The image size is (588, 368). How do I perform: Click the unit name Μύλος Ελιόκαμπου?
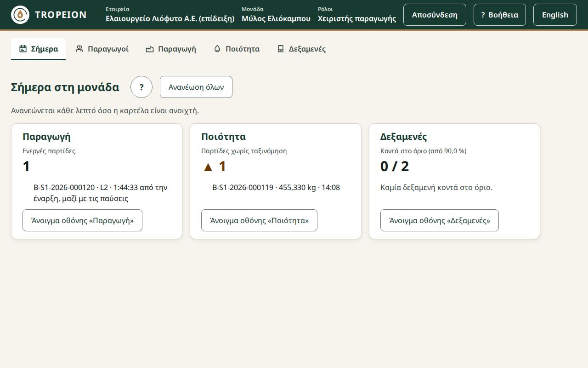(276, 18)
